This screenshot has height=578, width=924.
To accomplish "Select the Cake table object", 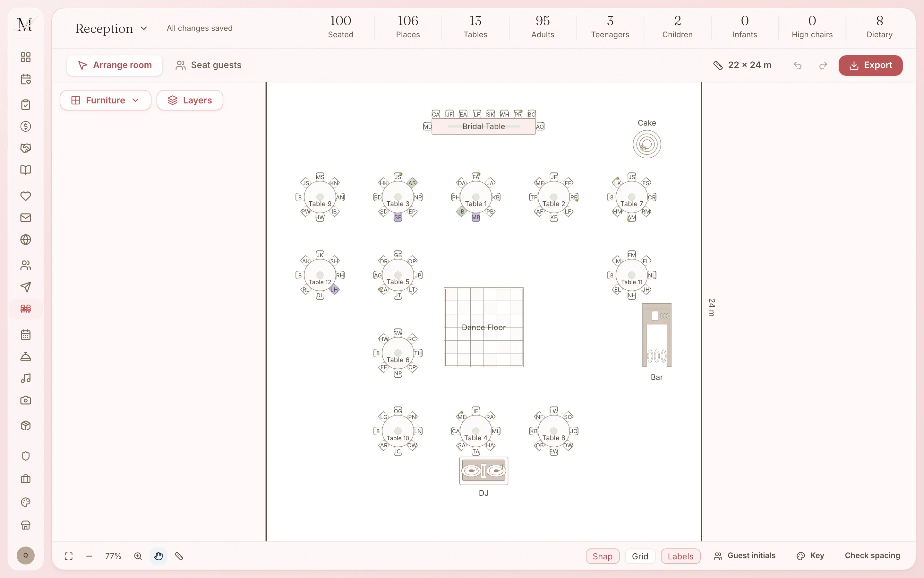I will (x=647, y=144).
